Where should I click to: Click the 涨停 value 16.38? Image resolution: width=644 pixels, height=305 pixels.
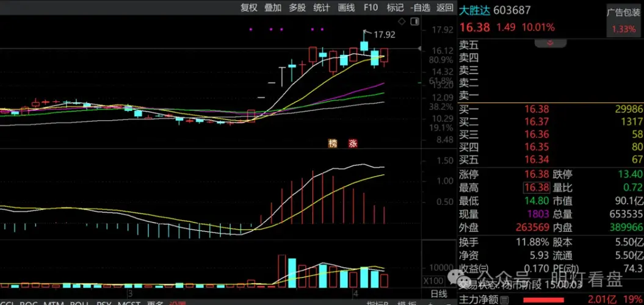click(537, 174)
